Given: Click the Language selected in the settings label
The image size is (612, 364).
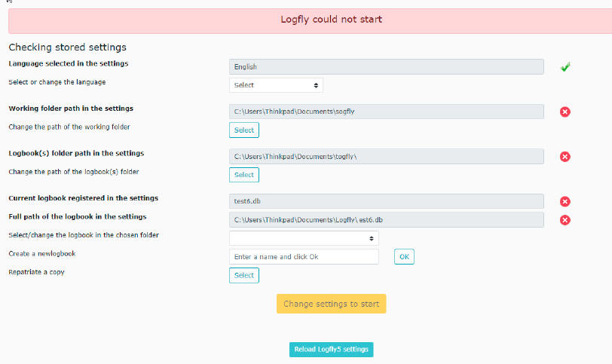Looking at the screenshot, I should point(69,63).
